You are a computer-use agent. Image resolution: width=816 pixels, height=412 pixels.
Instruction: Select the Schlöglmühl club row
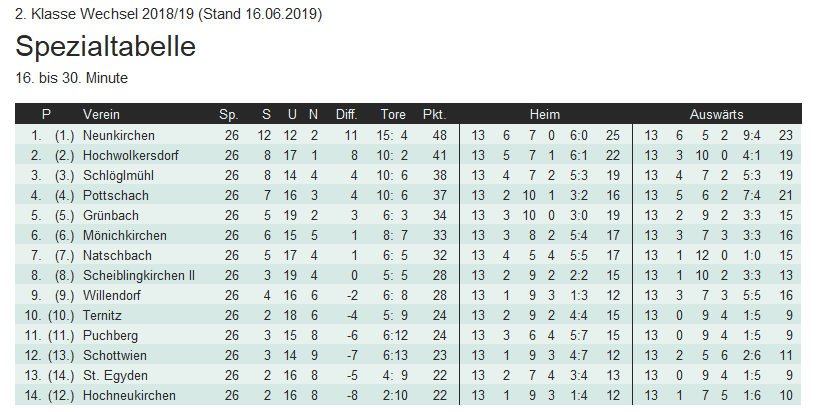point(119,175)
